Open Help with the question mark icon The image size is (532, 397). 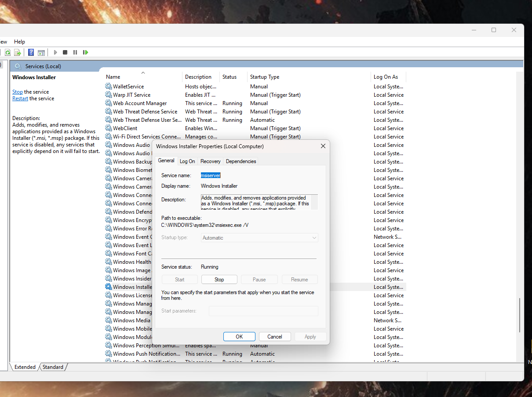point(31,52)
